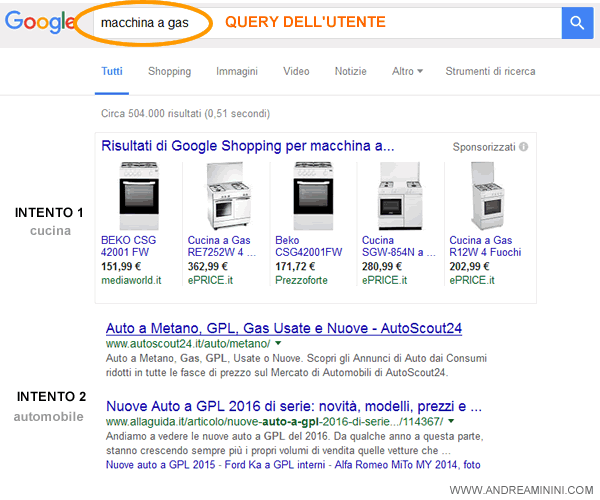Screen dimensions: 600x500
Task: Click ePRICE.it seller under 202,99 € product
Action: [472, 280]
